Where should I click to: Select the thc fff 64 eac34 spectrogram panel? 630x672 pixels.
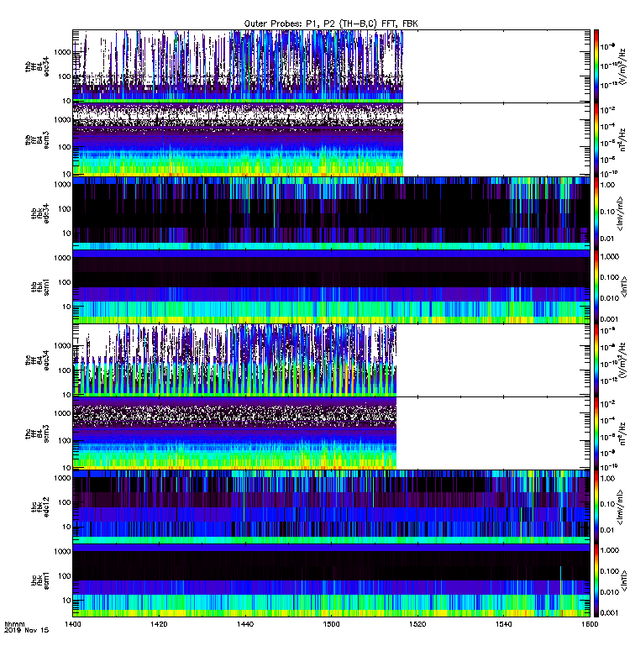pyautogui.click(x=331, y=360)
